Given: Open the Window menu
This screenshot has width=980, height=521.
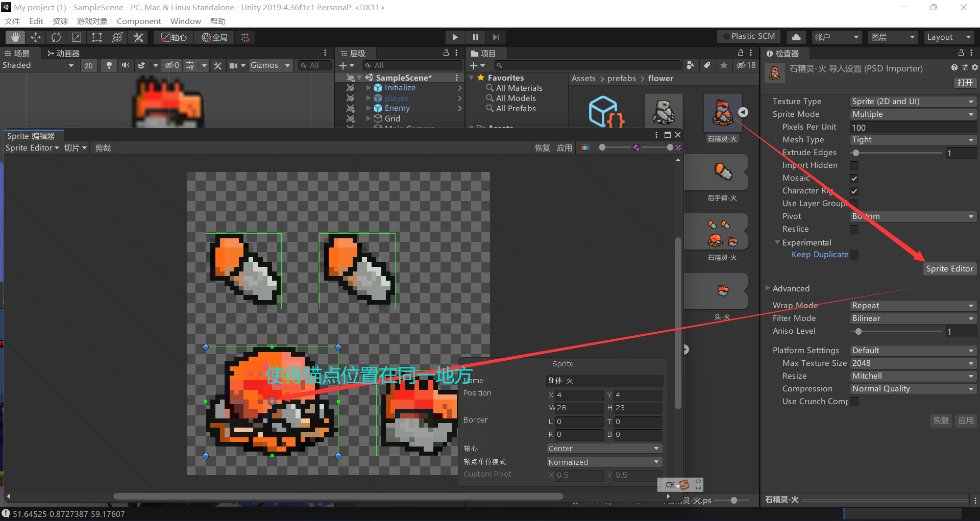Looking at the screenshot, I should pyautogui.click(x=185, y=21).
